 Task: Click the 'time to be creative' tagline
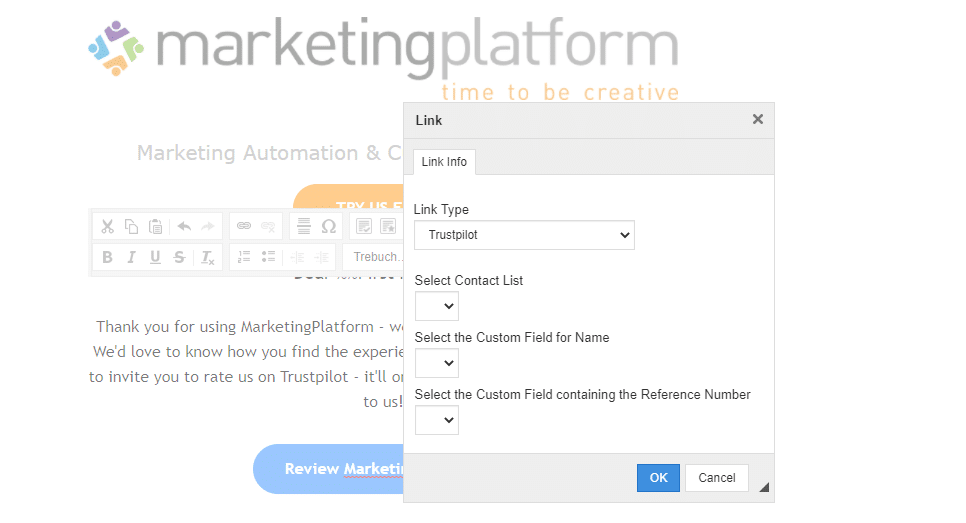pos(560,92)
